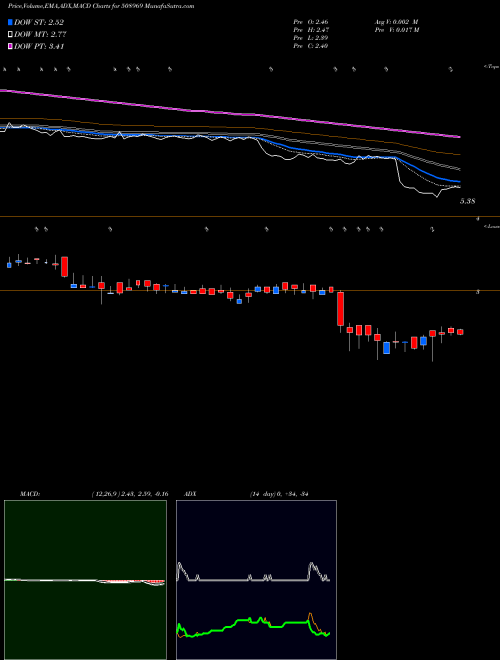Screen dimensions: 500x660
Task: Click the 'Pre C: 2.40' value
Action: point(311,45)
